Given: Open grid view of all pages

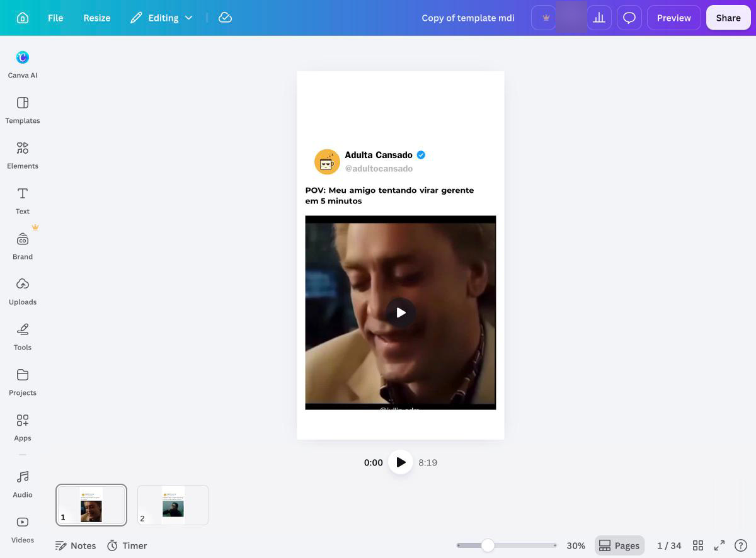Looking at the screenshot, I should [698, 545].
